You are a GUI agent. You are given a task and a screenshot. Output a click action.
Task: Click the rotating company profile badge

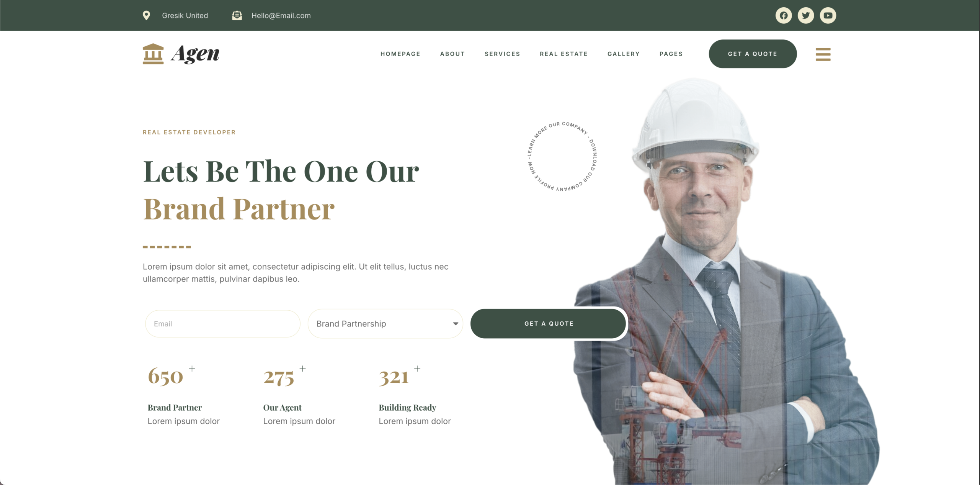(x=562, y=157)
